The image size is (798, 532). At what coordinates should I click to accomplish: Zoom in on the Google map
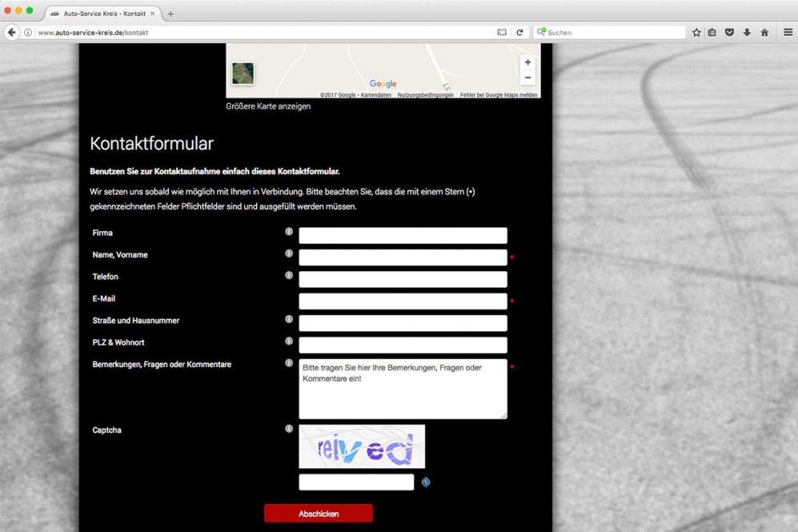[527, 62]
